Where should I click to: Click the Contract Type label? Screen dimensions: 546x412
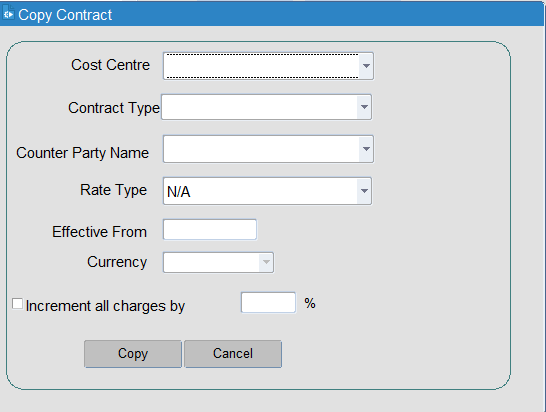click(114, 108)
